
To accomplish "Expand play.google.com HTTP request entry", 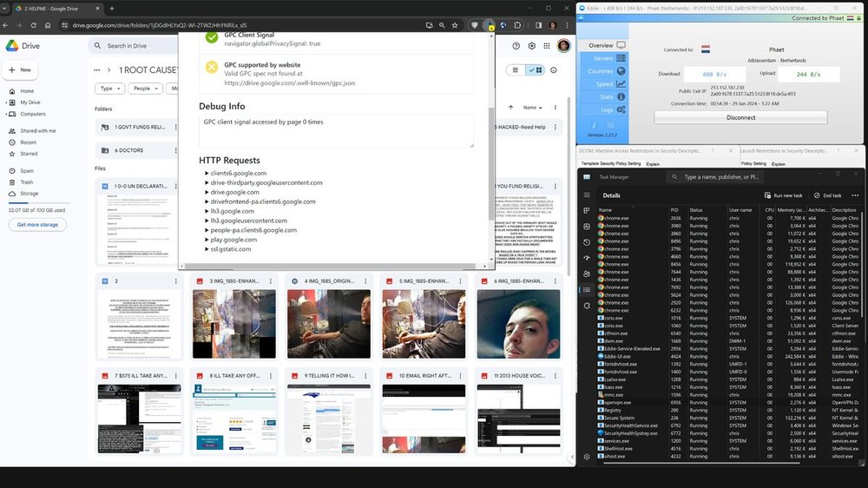I will coord(207,240).
